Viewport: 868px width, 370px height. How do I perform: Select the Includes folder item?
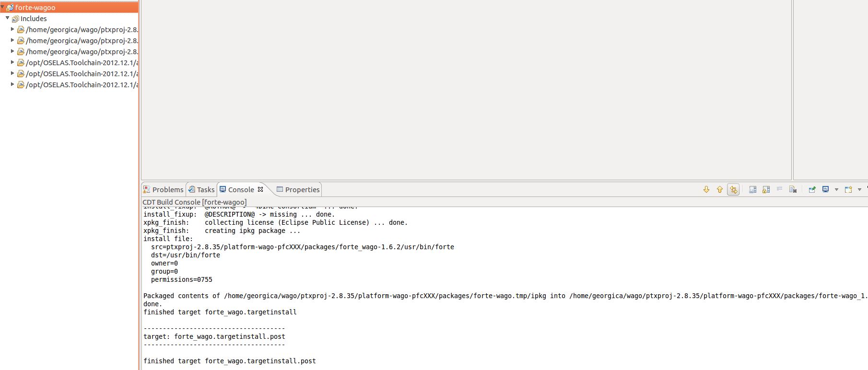click(x=34, y=19)
